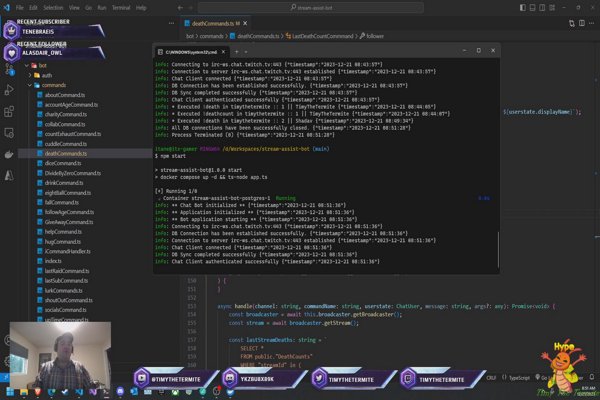Open the Help menu
Image resolution: width=600 pixels, height=400 pixels.
(x=141, y=8)
